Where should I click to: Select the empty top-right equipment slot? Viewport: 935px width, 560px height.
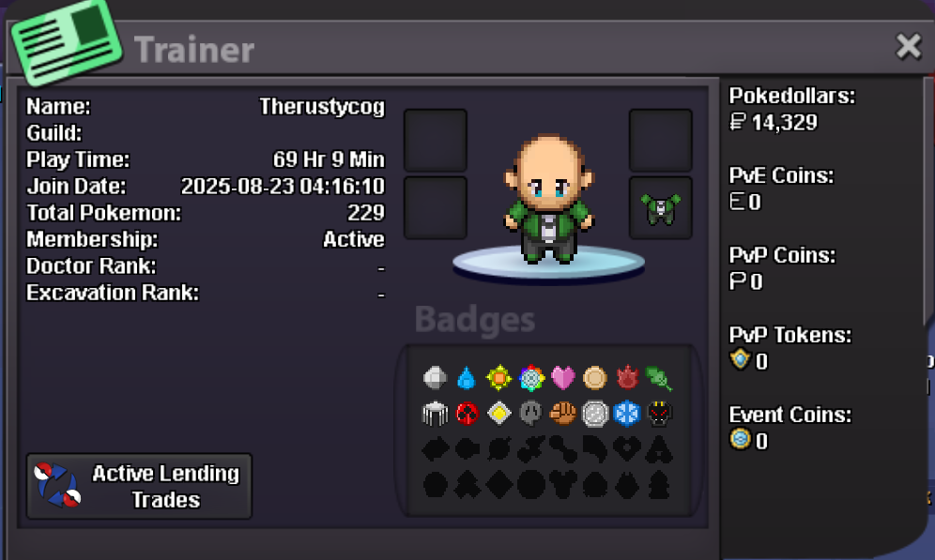[661, 141]
